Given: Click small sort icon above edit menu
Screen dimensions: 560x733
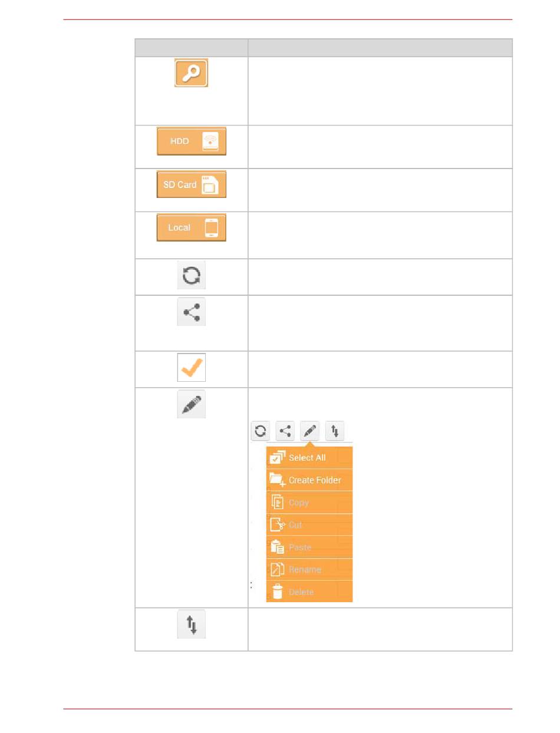Looking at the screenshot, I should pos(335,431).
